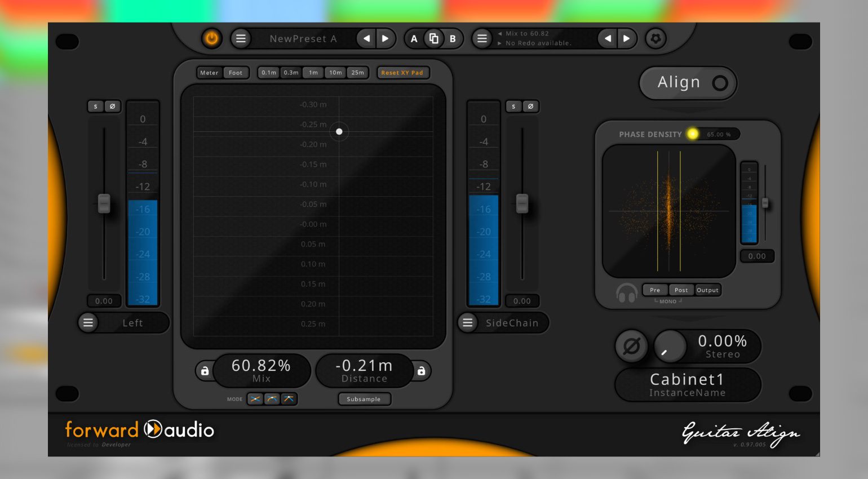Solo the SideChain channel with S button
Viewport: 868px width, 479px height.
click(x=513, y=106)
